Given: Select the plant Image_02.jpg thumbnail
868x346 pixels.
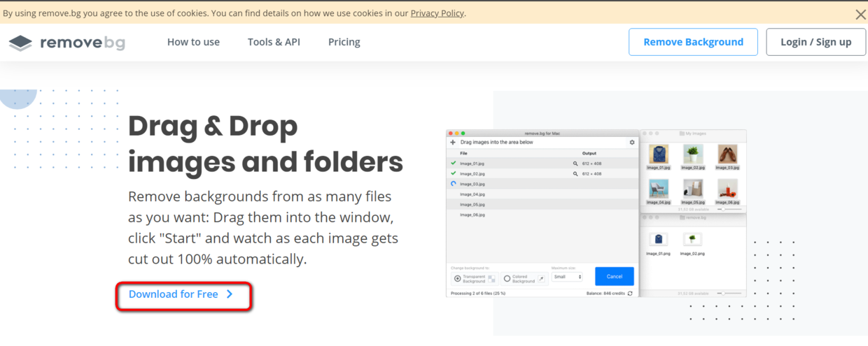Looking at the screenshot, I should pos(693,154).
